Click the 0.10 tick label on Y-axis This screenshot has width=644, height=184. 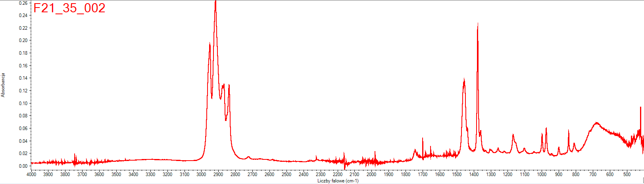pyautogui.click(x=23, y=103)
